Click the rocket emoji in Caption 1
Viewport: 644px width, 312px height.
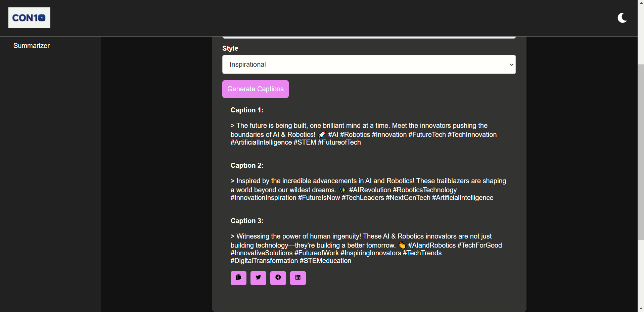point(322,135)
